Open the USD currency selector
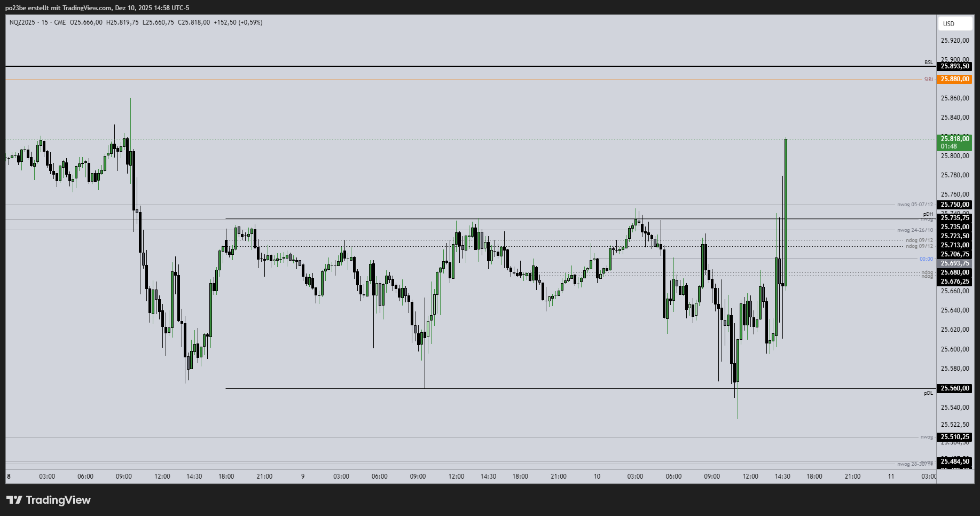 point(955,24)
